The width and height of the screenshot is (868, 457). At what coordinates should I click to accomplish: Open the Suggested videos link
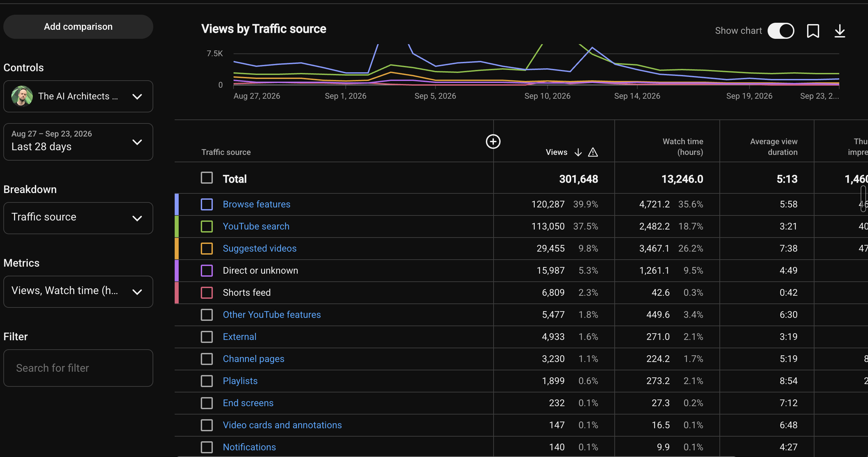(259, 248)
